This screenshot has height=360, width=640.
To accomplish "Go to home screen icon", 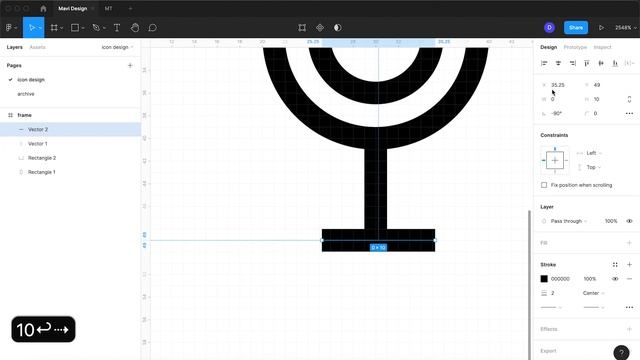I will click(x=43, y=8).
